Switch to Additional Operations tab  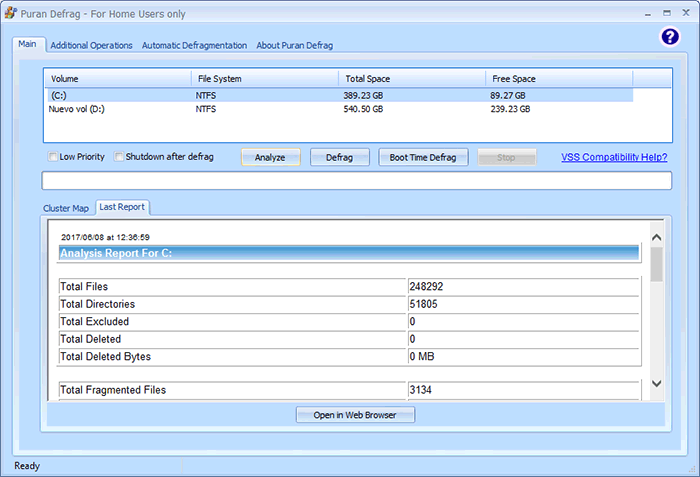[x=91, y=45]
